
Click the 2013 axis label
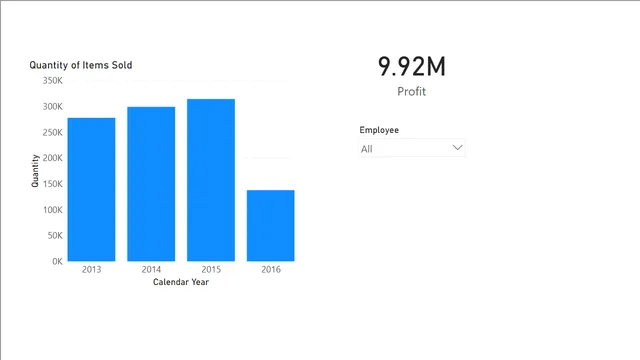tap(91, 269)
